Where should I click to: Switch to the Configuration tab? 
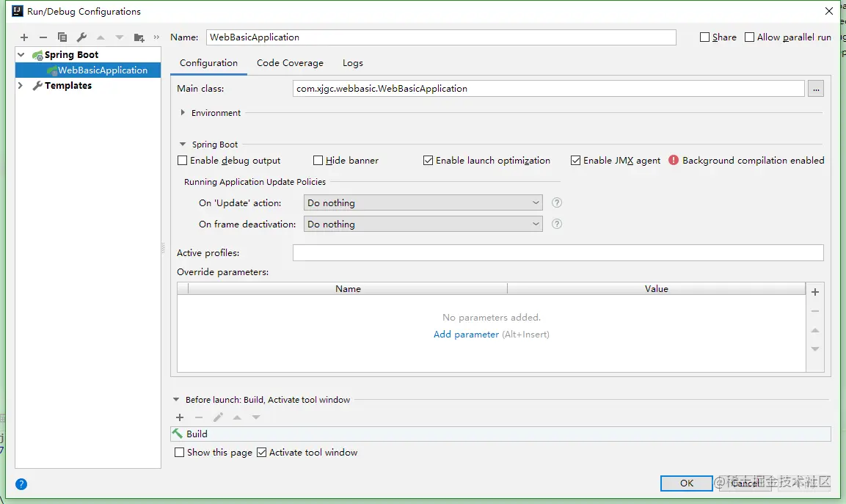point(209,63)
